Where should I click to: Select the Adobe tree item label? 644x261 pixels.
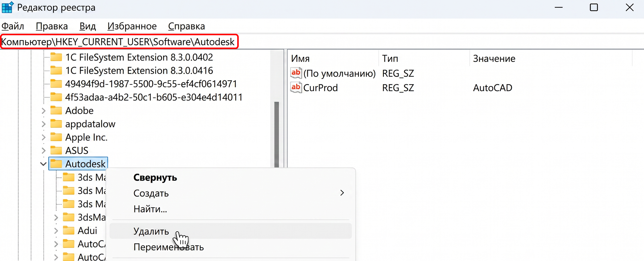tap(79, 110)
